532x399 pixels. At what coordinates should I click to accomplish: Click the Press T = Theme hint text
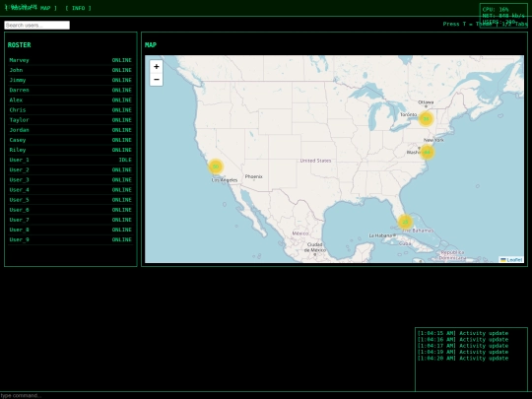[467, 24]
